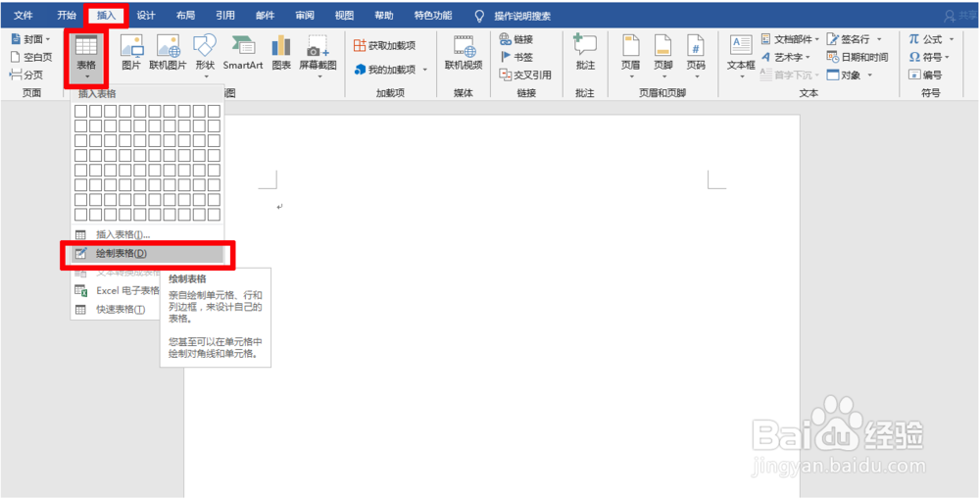The height and width of the screenshot is (500, 980).
Task: Open the 页眉 header dropdown
Action: point(630,56)
